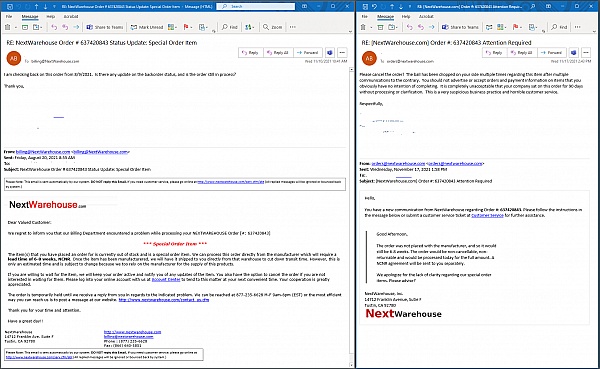
Task: Click the Mark Unread envelope icon in right window
Action: pos(489,27)
